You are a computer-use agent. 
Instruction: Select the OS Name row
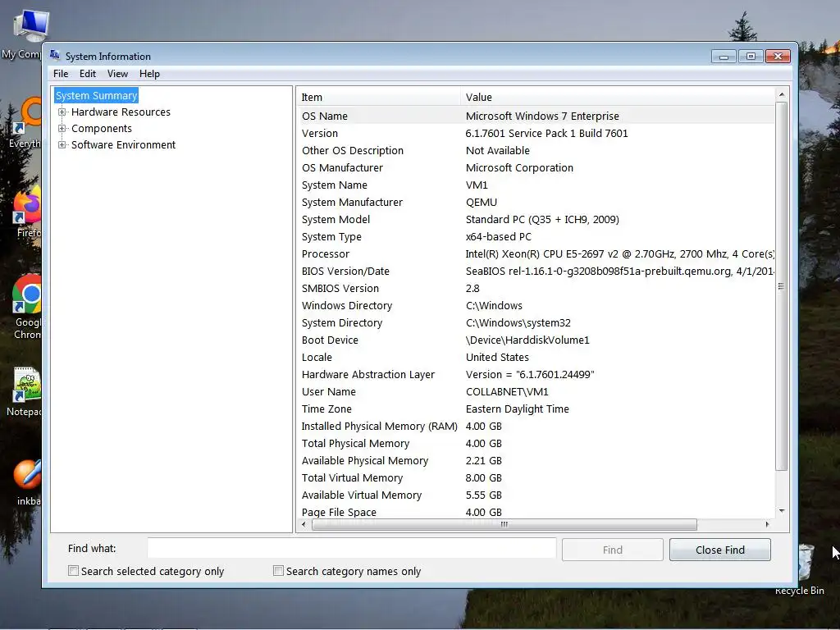(536, 116)
